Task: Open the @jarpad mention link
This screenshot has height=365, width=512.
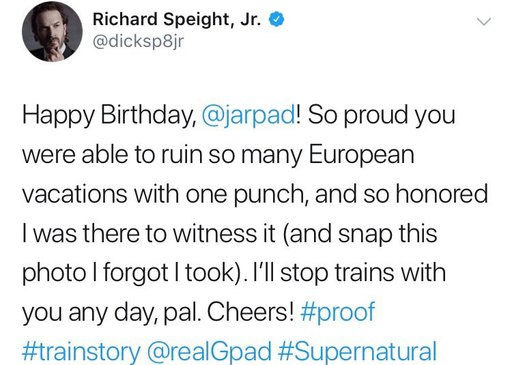Action: (x=248, y=116)
